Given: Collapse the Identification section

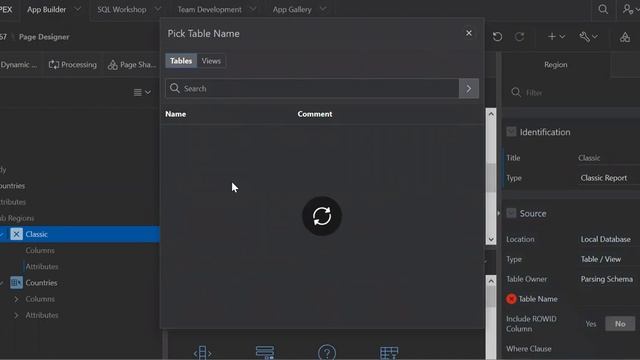Looking at the screenshot, I should pos(511,132).
